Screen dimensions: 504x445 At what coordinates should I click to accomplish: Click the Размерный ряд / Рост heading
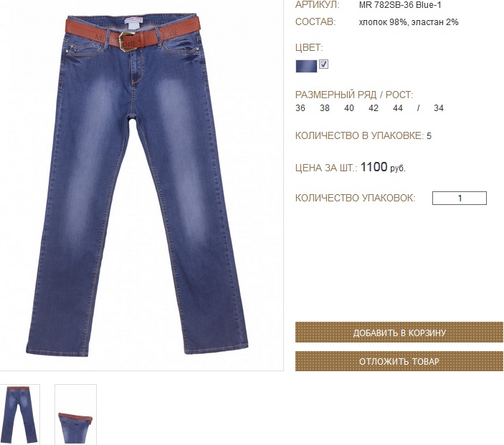354,95
